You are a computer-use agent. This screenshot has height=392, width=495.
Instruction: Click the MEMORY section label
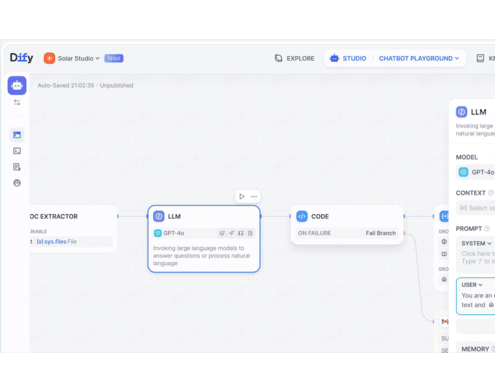coord(475,349)
